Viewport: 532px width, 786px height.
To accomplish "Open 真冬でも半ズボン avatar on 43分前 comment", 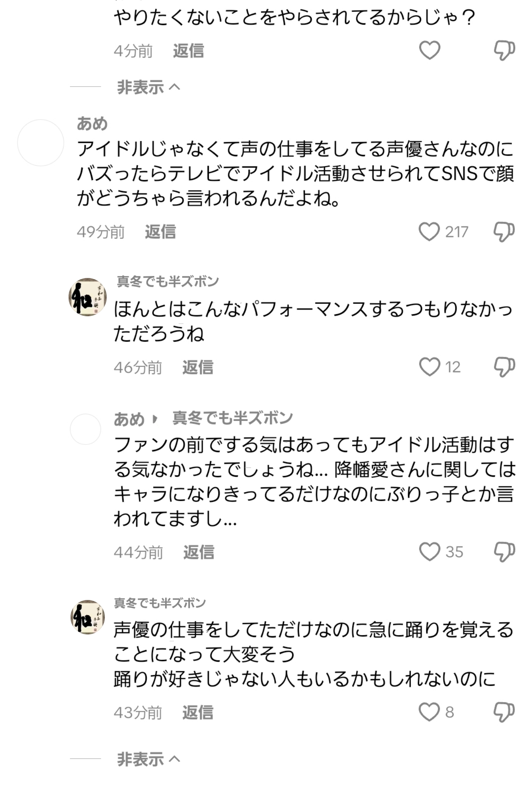I will coord(87,617).
